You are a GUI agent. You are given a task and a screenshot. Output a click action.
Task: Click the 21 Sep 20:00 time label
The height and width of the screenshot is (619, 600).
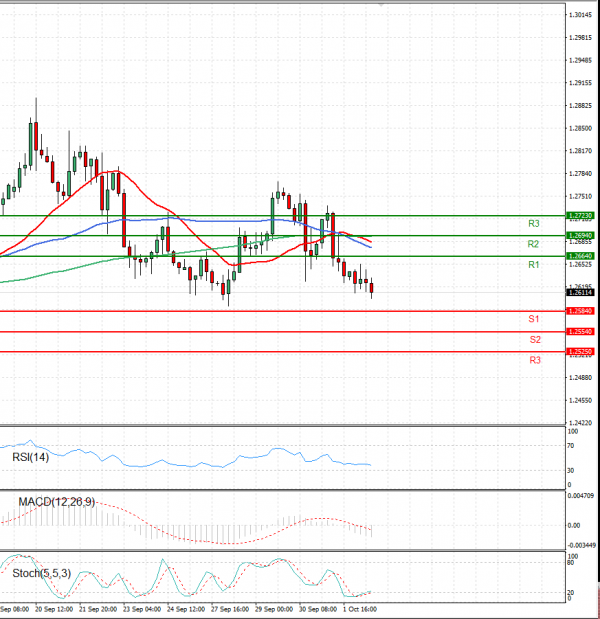(x=98, y=609)
